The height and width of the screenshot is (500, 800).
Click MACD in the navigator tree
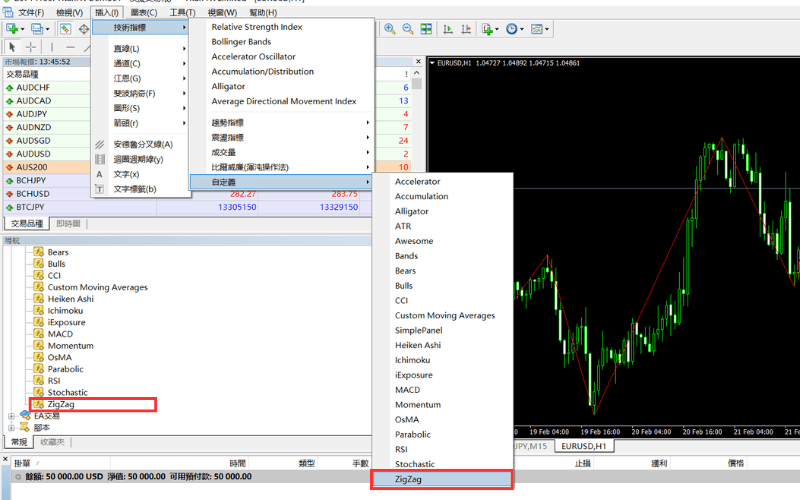[x=60, y=334]
